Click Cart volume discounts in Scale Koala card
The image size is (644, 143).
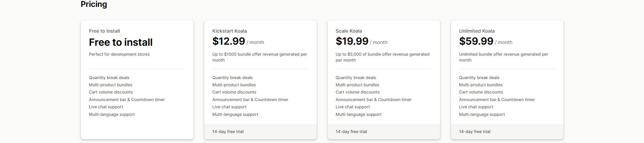357,92
